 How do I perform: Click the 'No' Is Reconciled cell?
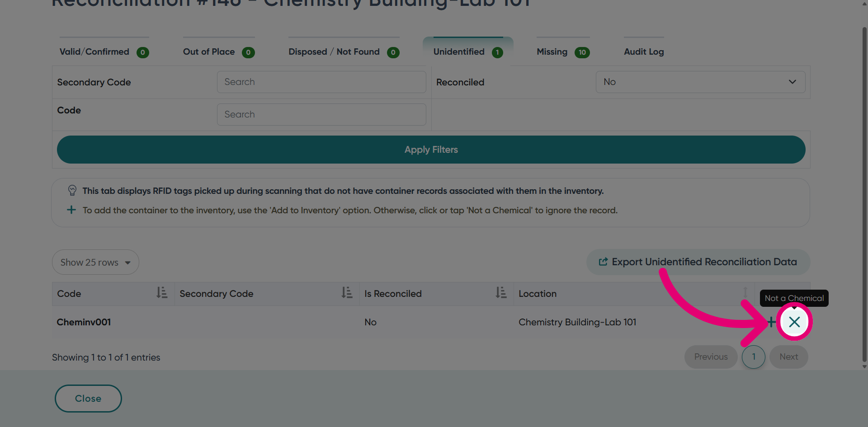pyautogui.click(x=370, y=322)
